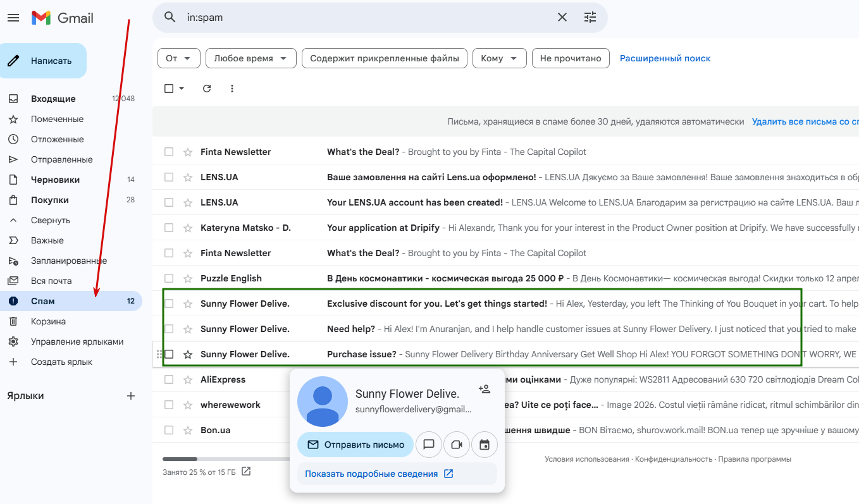Schedule calendar event from contact card
Screen dimensions: 859x504
[485, 445]
